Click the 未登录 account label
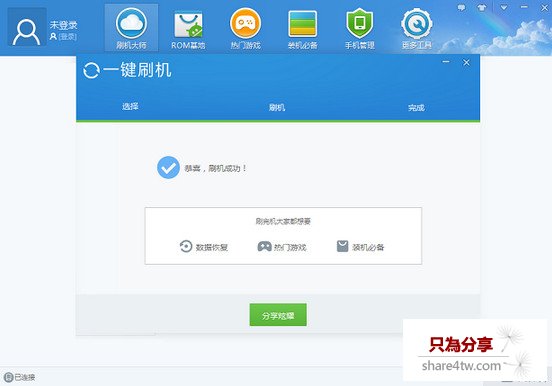 click(63, 25)
